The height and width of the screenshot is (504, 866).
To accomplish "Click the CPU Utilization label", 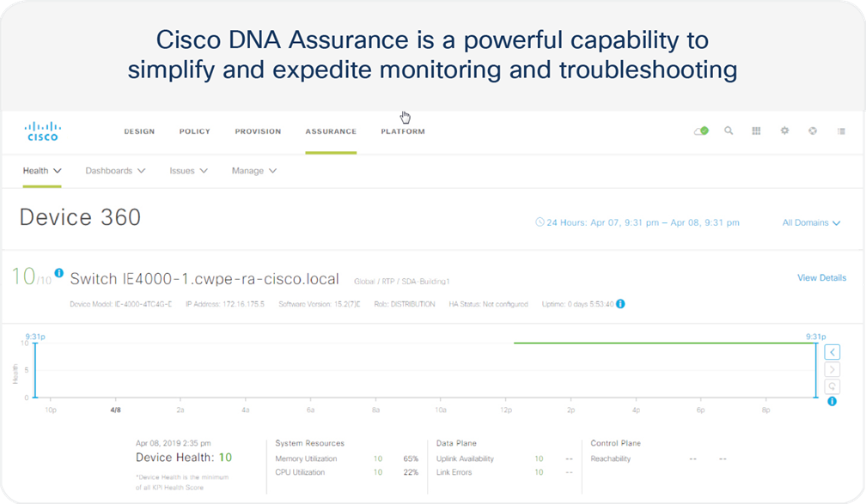I will [x=300, y=472].
